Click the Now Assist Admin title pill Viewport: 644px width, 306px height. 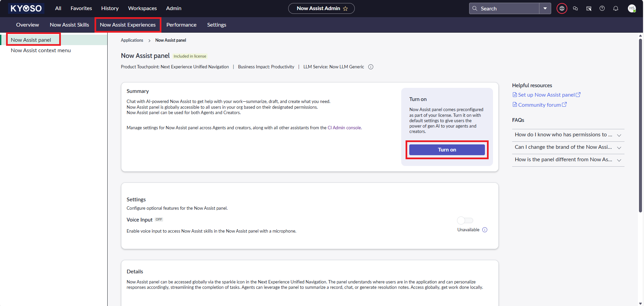tap(321, 8)
